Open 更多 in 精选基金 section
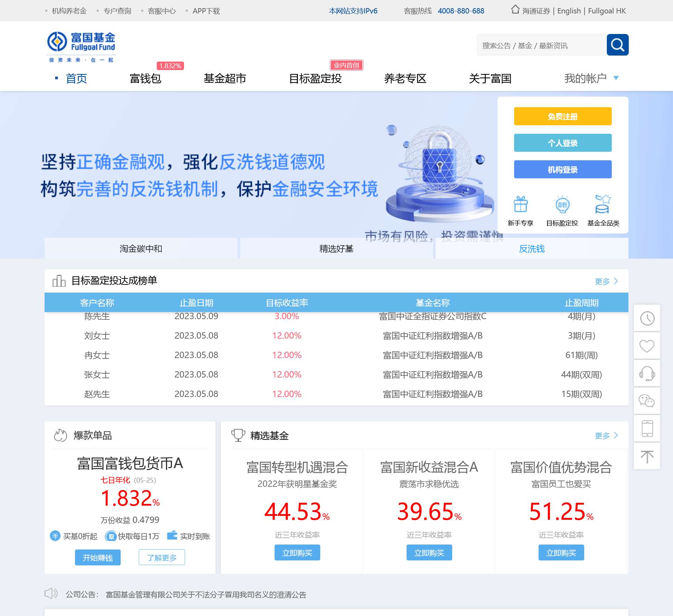673x616 pixels. [606, 436]
